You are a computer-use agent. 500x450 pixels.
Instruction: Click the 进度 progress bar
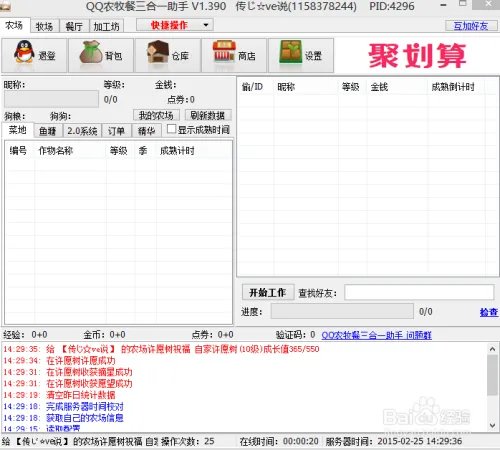(x=342, y=311)
